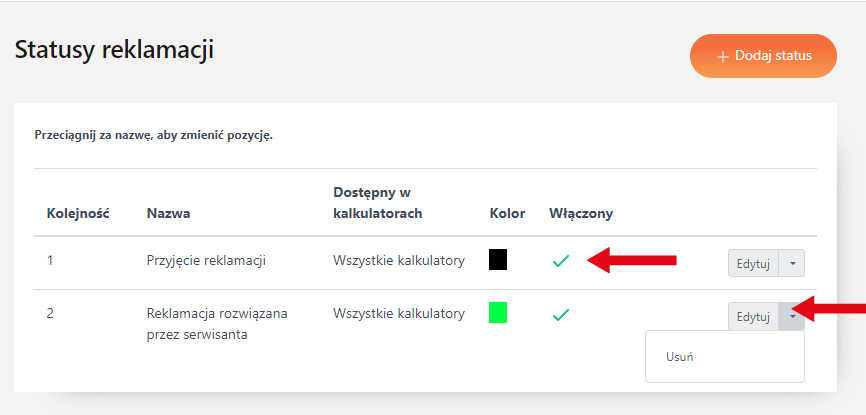Click the Nazwa column header
Image resolution: width=866 pixels, height=415 pixels.
click(169, 213)
